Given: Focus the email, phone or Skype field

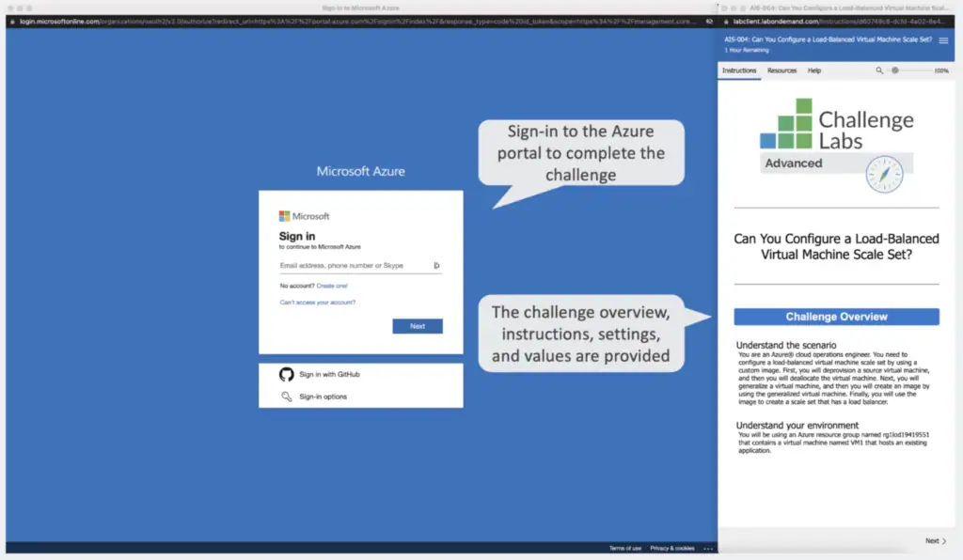Looking at the screenshot, I should pyautogui.click(x=353, y=266).
